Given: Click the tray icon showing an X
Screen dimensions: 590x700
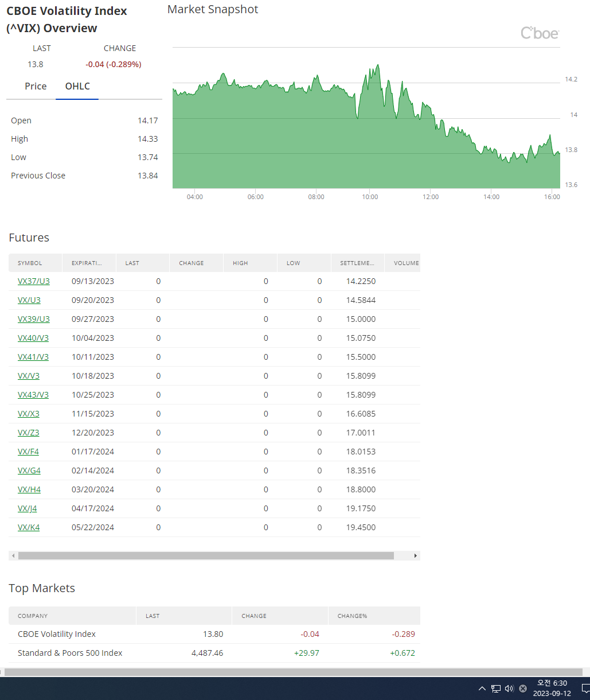Looking at the screenshot, I should [x=523, y=689].
